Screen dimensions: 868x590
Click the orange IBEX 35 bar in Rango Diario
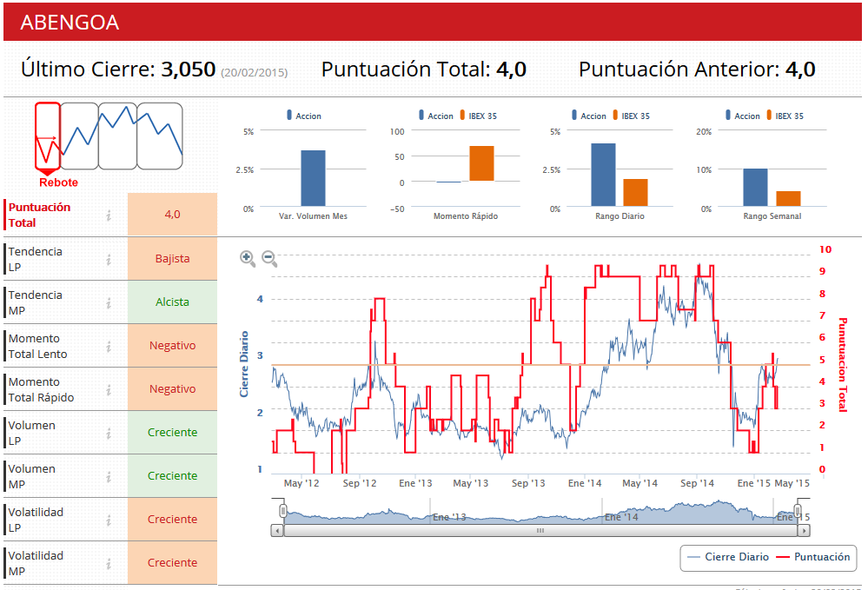pos(635,193)
